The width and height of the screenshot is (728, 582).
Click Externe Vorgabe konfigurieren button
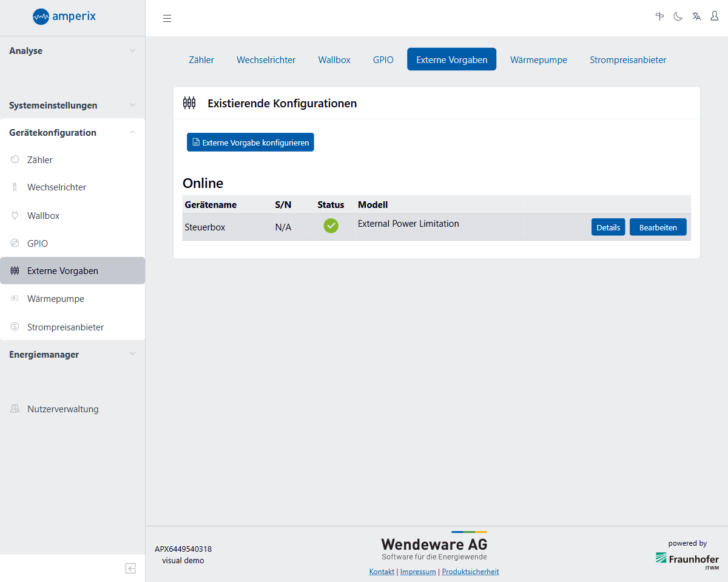pos(250,142)
